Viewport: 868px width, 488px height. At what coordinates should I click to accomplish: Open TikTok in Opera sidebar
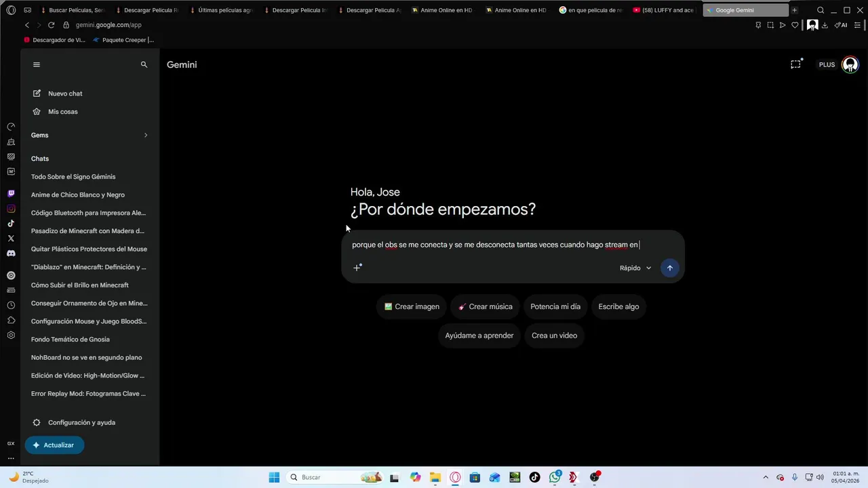coord(11,224)
